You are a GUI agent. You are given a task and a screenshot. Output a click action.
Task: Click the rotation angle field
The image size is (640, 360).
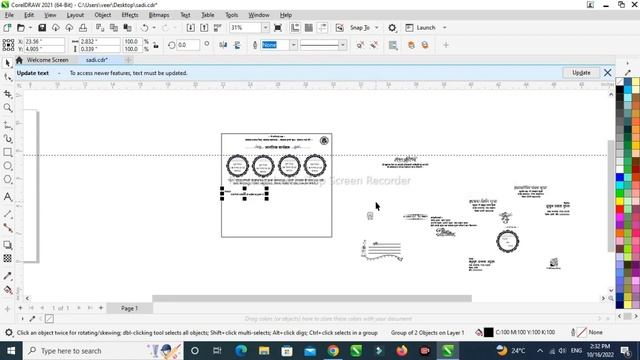(x=188, y=45)
